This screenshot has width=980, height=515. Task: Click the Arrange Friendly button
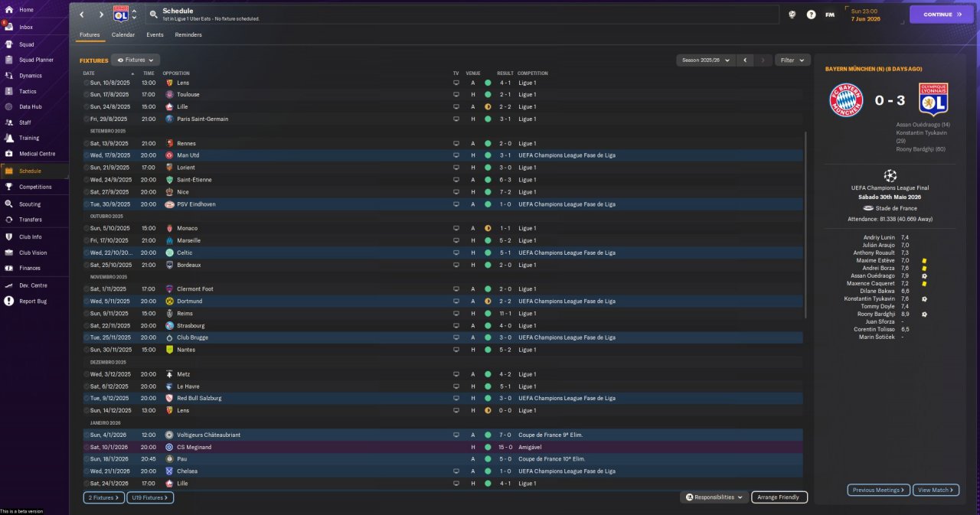779,497
